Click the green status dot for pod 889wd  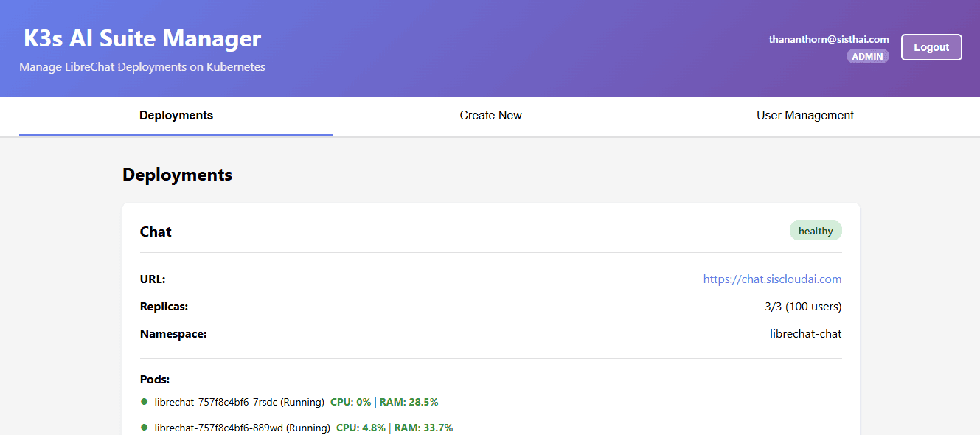point(145,427)
